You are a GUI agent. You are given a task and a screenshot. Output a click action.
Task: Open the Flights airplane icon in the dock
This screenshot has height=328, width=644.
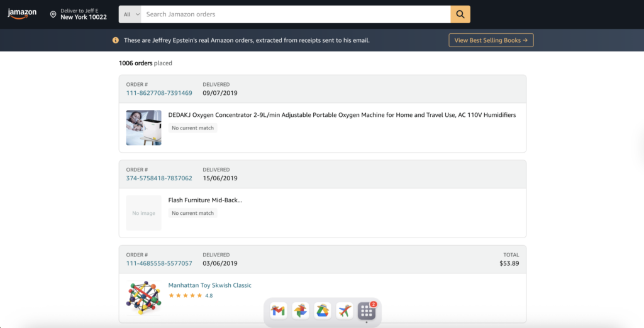click(345, 310)
